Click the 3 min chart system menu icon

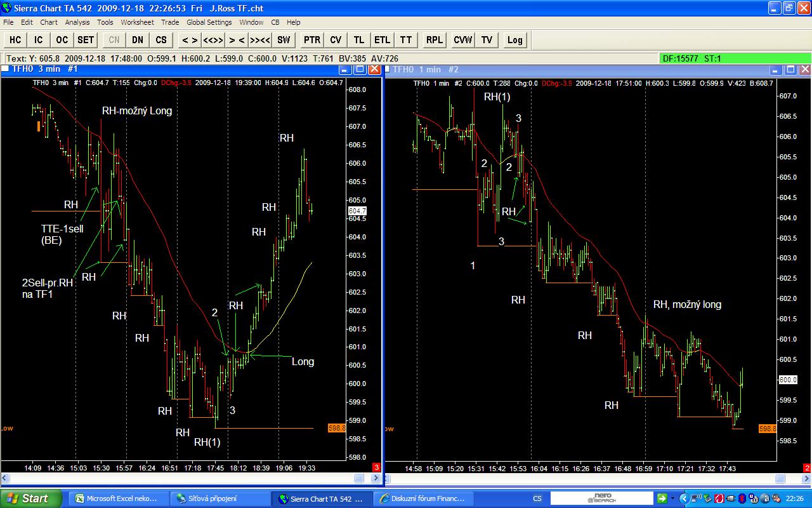coord(6,69)
